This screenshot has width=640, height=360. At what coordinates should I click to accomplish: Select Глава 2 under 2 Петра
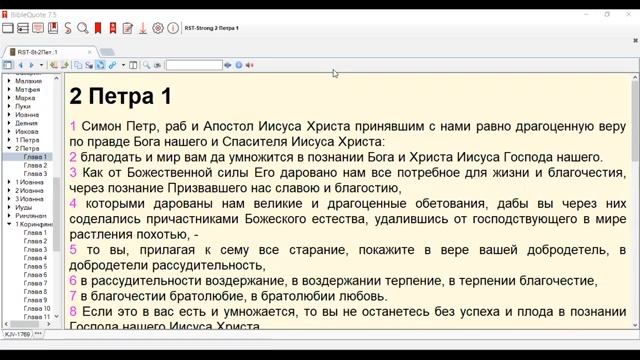coord(35,165)
